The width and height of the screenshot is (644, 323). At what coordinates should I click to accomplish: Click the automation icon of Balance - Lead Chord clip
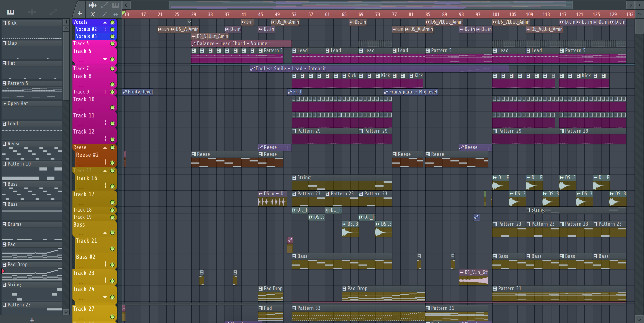(194, 44)
